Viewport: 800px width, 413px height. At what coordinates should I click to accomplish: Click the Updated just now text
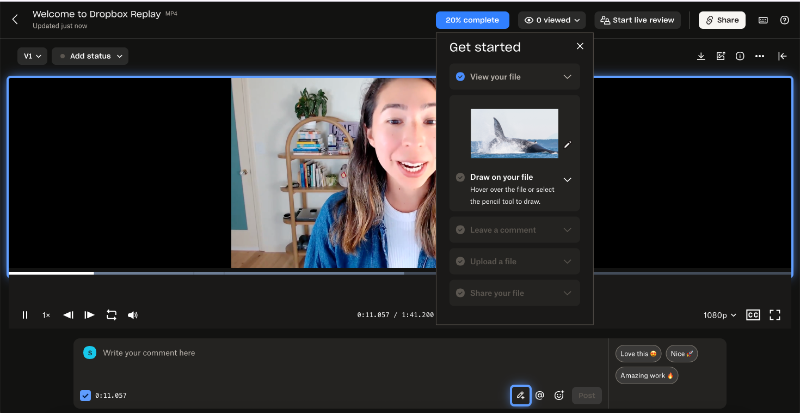[60, 26]
